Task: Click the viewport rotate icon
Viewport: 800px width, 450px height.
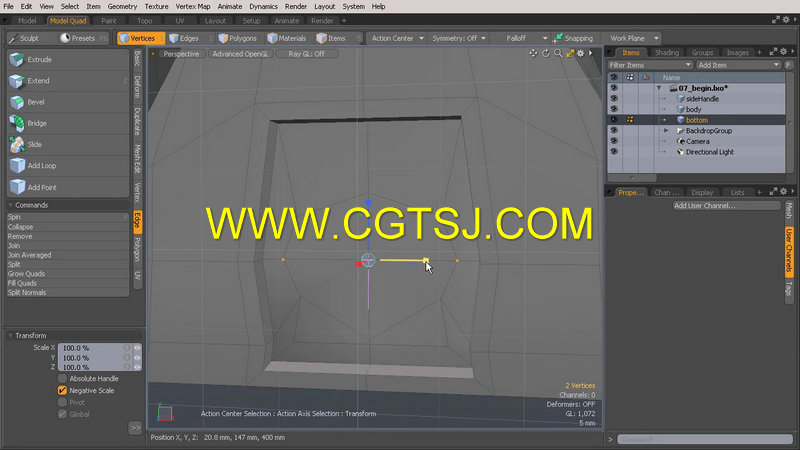Action: coord(545,54)
